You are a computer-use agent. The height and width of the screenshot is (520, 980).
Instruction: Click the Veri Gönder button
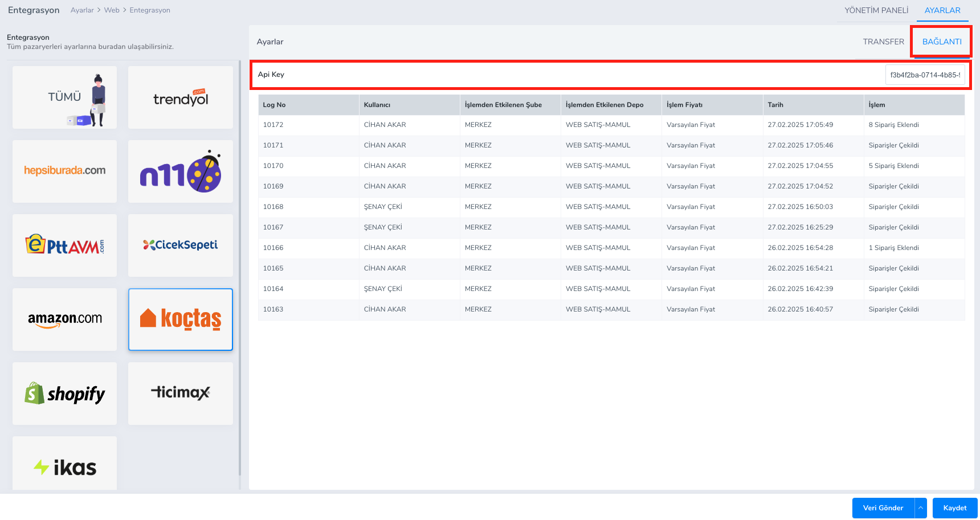click(x=883, y=508)
